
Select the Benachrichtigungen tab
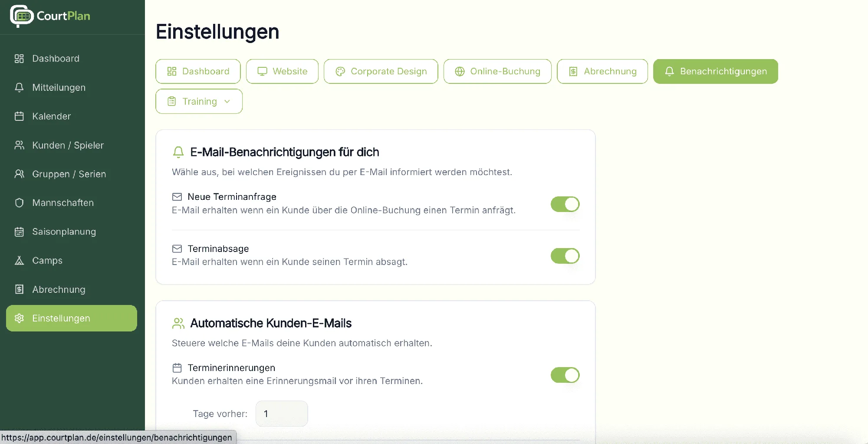click(716, 71)
